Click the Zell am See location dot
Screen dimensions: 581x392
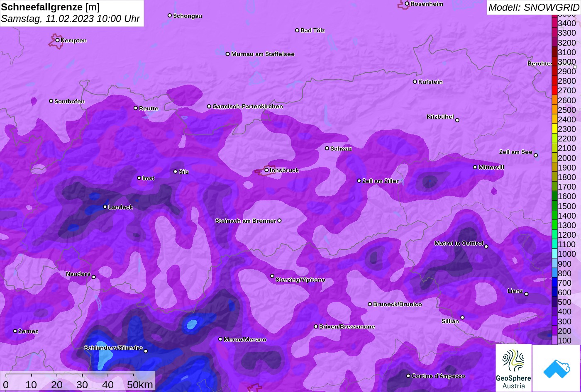click(x=536, y=156)
